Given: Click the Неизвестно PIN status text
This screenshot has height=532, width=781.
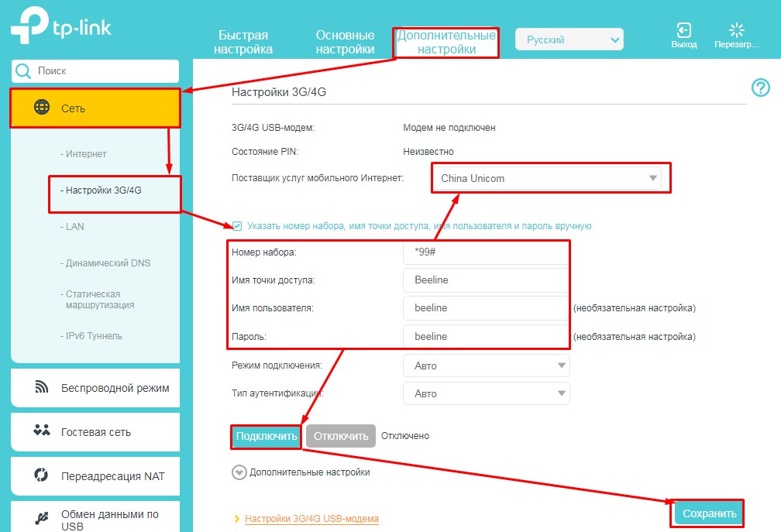Looking at the screenshot, I should click(428, 151).
